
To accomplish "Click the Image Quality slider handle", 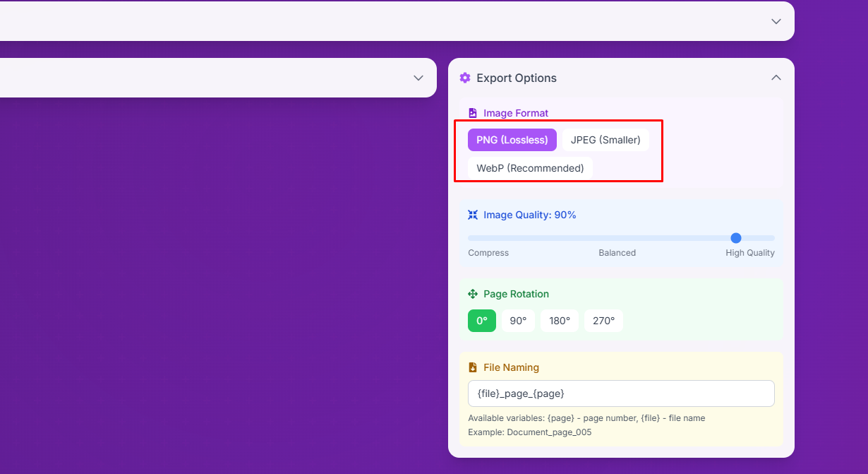I will click(x=736, y=238).
